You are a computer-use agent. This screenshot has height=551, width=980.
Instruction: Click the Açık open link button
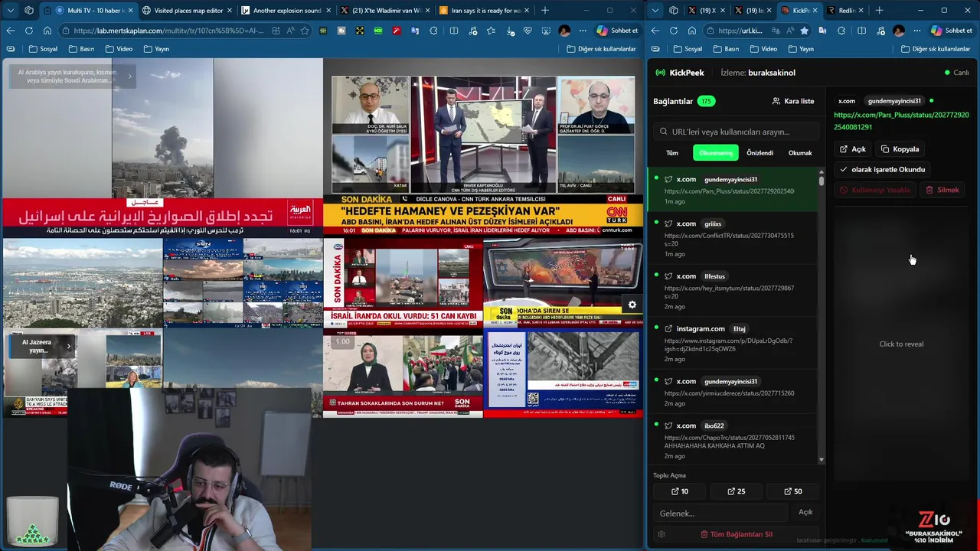[x=853, y=149]
